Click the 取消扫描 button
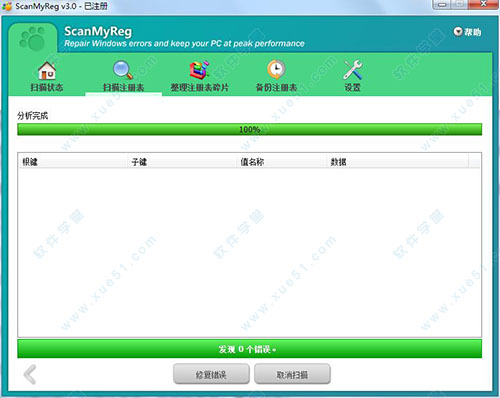 [292, 374]
